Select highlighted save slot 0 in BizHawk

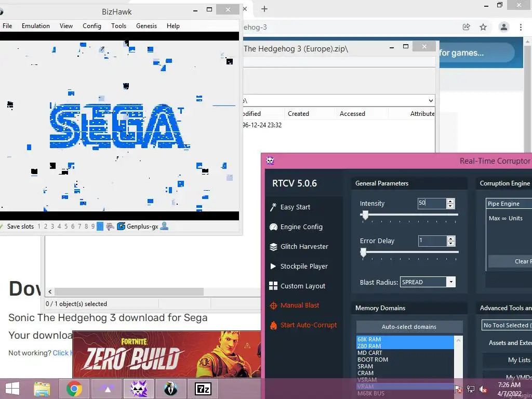(x=100, y=227)
